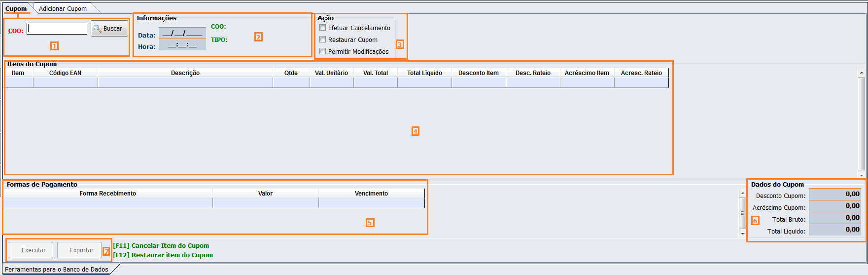
Task: Click the Código EAN column header
Action: pyautogui.click(x=65, y=73)
